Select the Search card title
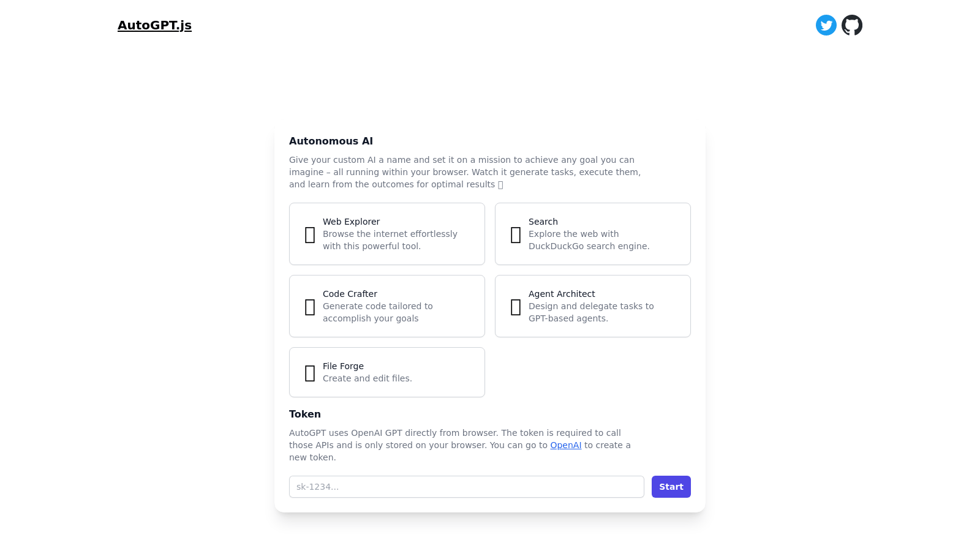 [x=543, y=222]
